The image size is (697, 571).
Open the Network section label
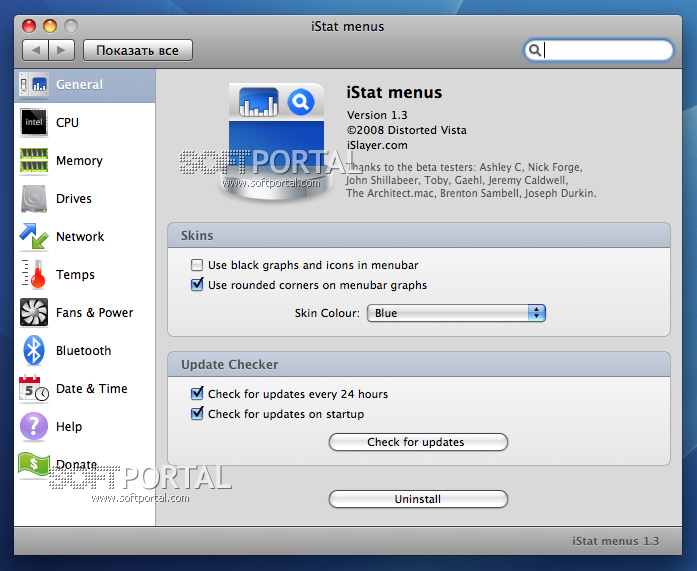(x=80, y=236)
